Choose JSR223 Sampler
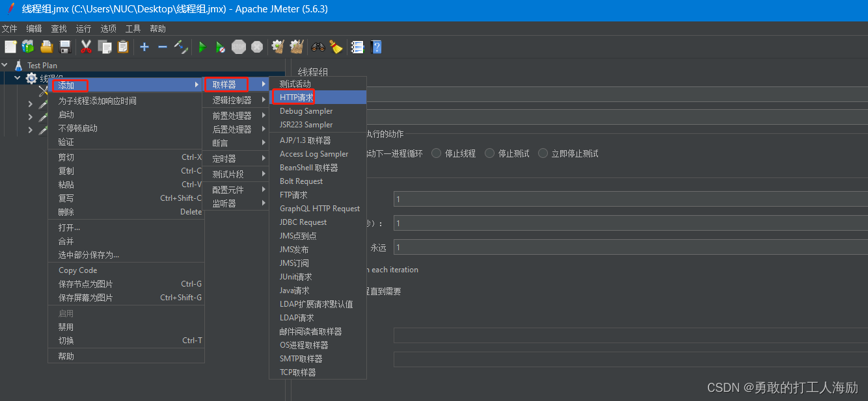Viewport: 868px width, 401px height. 318,125
